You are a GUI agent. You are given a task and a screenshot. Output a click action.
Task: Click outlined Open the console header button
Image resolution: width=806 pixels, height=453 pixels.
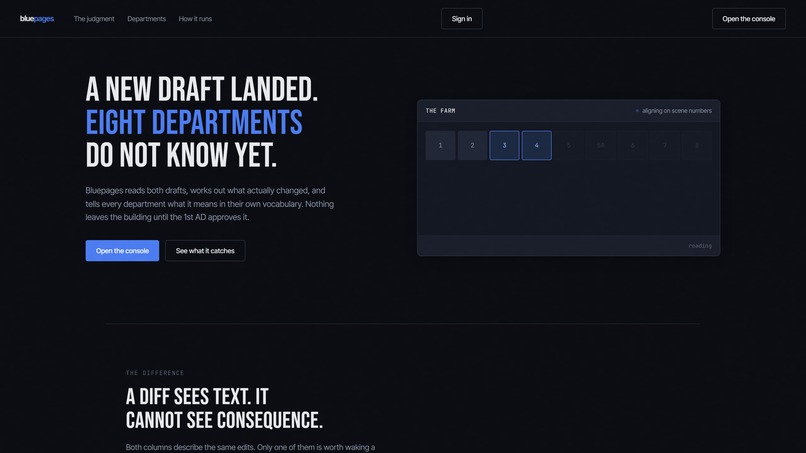[x=748, y=19]
